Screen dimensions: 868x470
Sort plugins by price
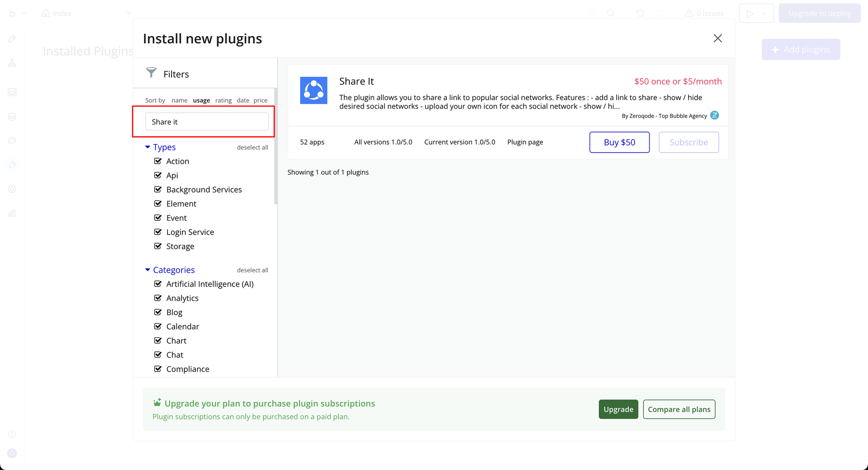tap(260, 101)
